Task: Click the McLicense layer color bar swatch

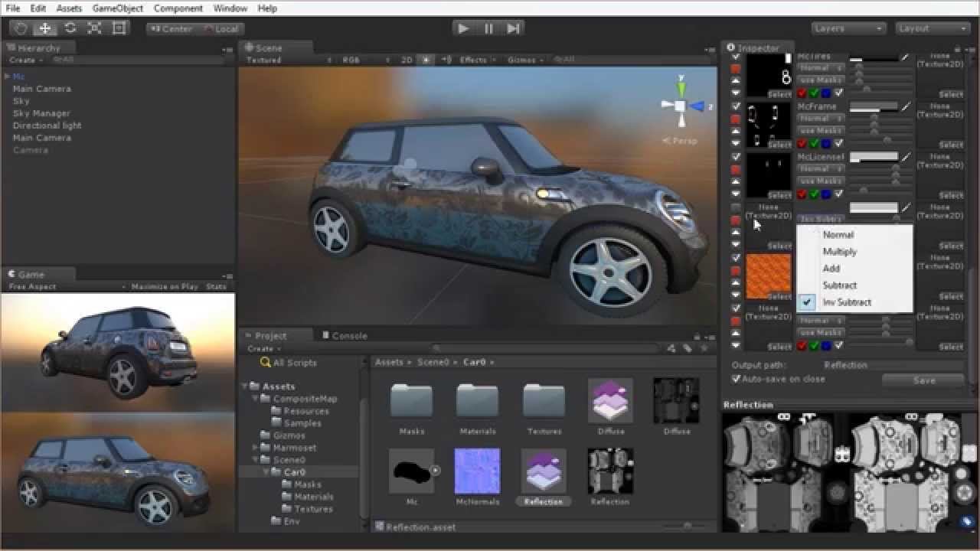Action: point(874,157)
